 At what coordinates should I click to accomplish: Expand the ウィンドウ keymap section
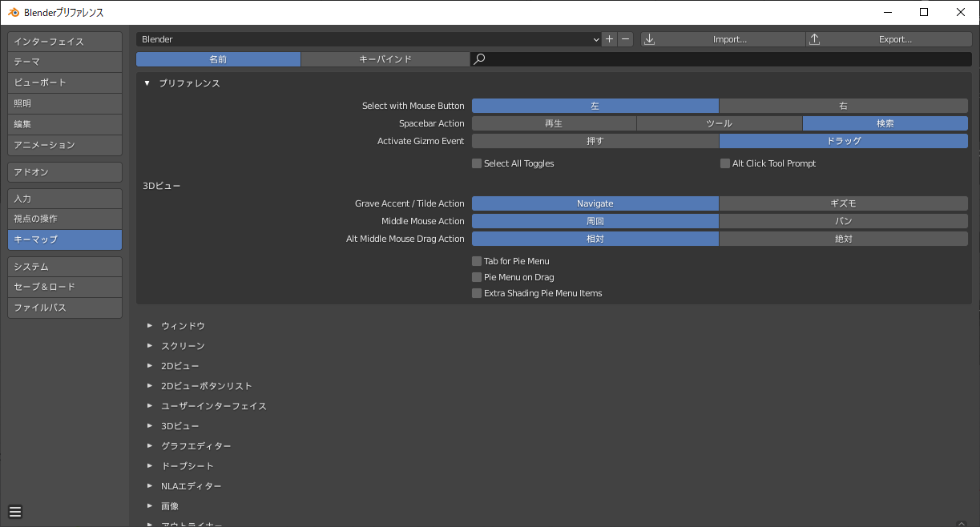[x=150, y=325]
